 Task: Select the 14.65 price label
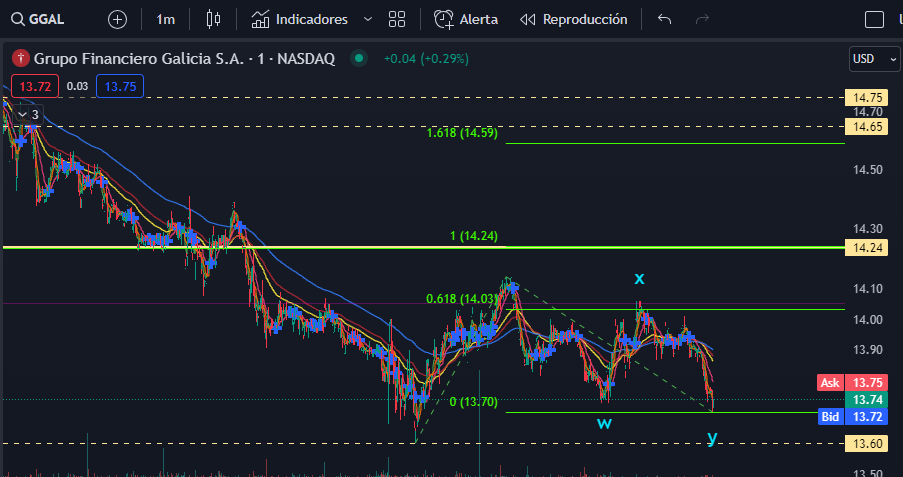pyautogui.click(x=866, y=126)
